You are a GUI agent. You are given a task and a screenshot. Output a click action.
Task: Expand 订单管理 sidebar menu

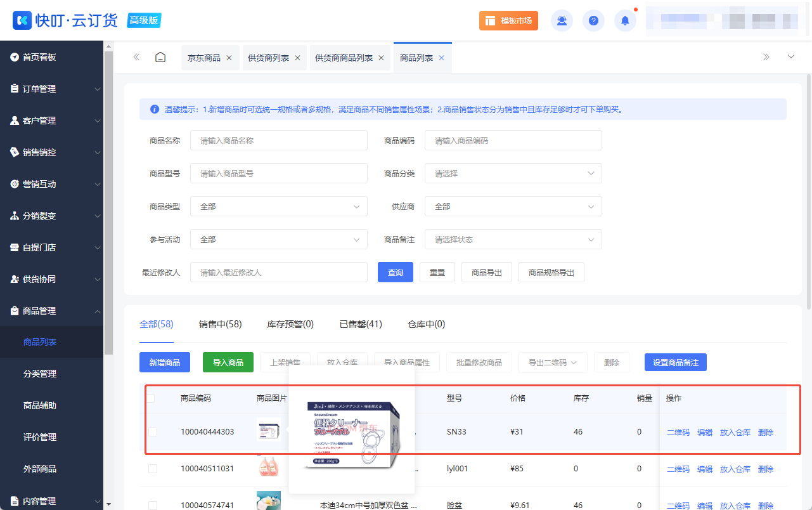point(51,89)
